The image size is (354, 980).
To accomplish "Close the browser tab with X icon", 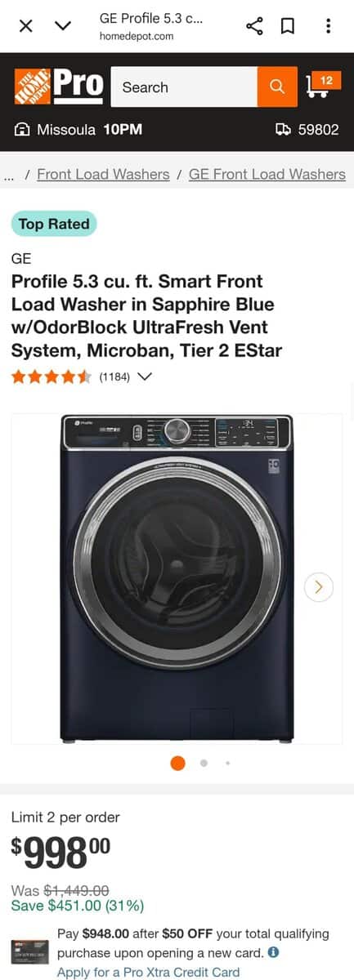I will click(26, 26).
